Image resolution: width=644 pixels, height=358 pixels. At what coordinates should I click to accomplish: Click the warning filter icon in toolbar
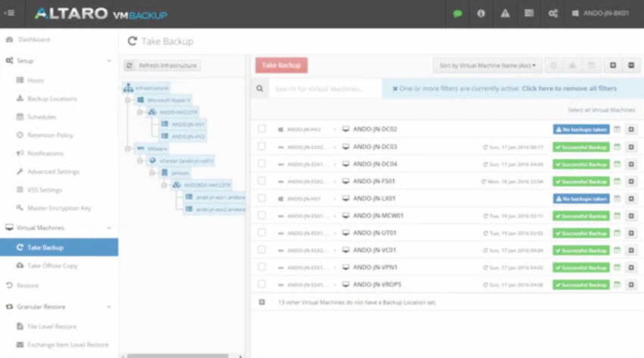[x=573, y=66]
